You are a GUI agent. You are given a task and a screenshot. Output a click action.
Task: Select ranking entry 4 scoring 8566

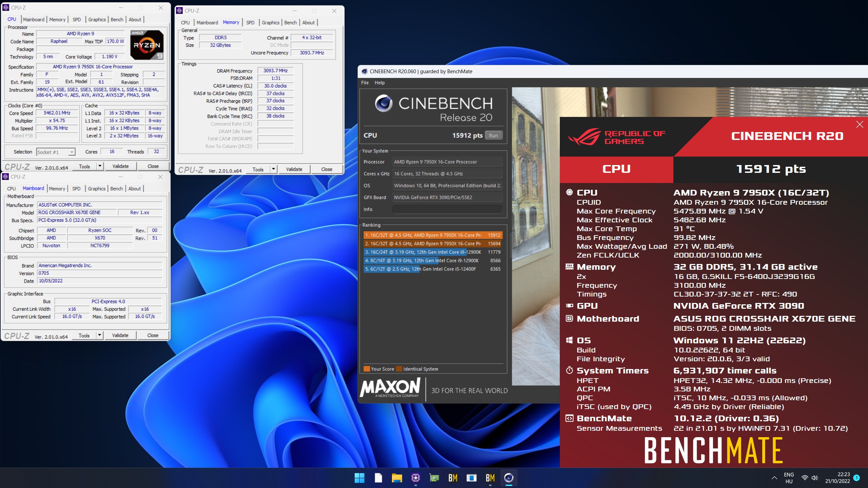pos(432,261)
